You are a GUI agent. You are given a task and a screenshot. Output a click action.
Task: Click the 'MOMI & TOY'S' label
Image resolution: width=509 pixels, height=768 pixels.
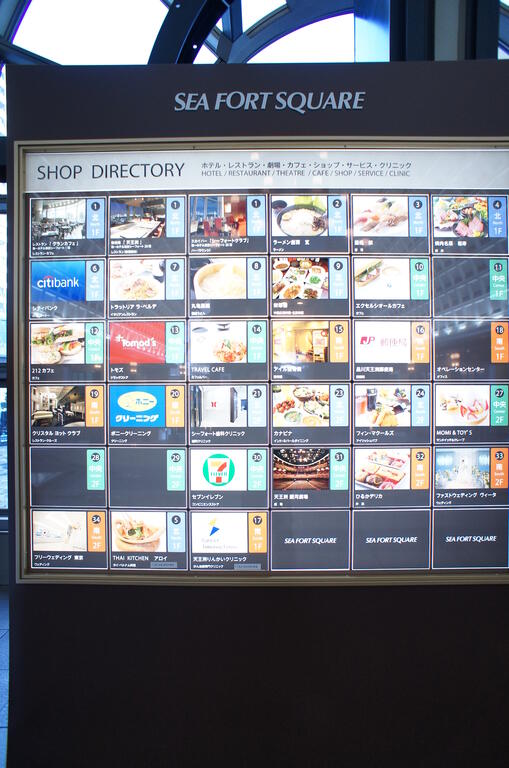(454, 433)
